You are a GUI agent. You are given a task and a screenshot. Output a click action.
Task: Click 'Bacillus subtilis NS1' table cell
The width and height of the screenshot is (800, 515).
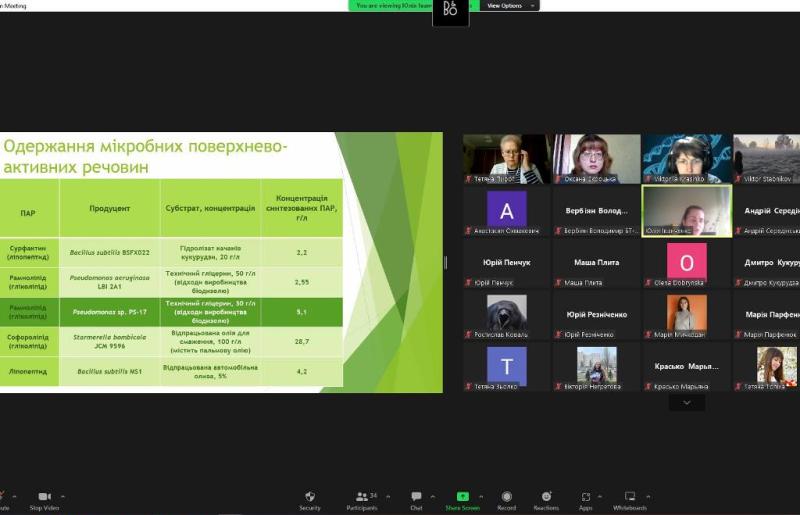pos(110,372)
